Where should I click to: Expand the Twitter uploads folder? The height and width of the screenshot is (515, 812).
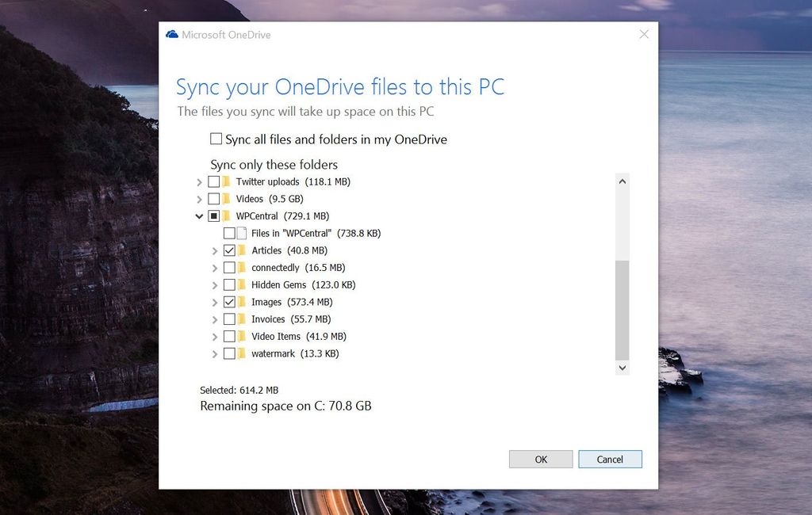point(199,181)
